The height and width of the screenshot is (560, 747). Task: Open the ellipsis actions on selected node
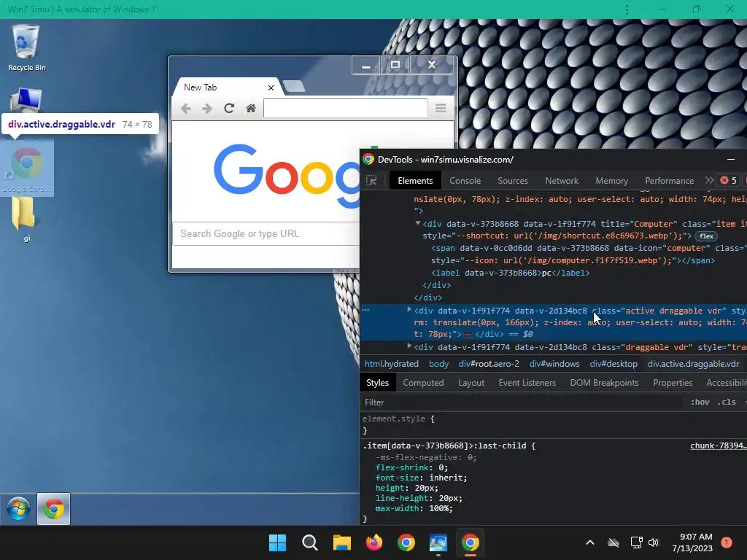click(x=366, y=309)
